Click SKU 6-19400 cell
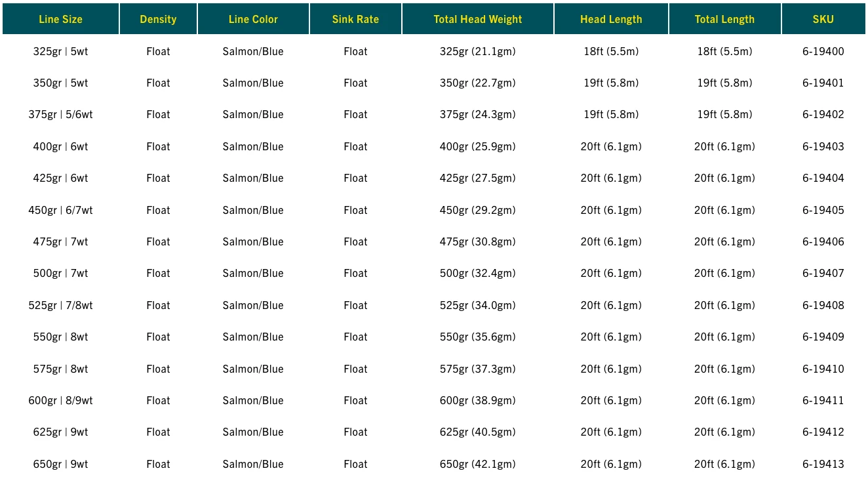The width and height of the screenshot is (868, 477). pyautogui.click(x=823, y=51)
